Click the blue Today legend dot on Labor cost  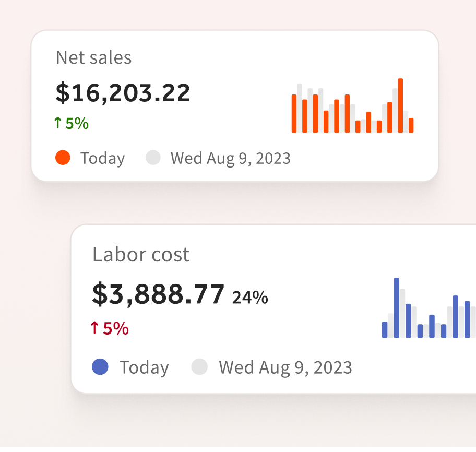click(x=99, y=367)
